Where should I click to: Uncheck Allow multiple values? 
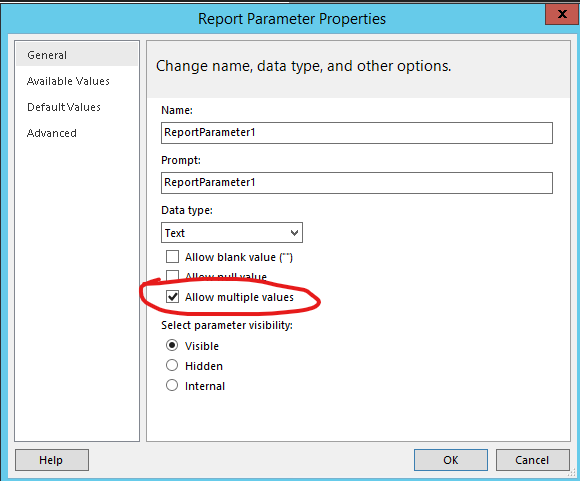[172, 297]
